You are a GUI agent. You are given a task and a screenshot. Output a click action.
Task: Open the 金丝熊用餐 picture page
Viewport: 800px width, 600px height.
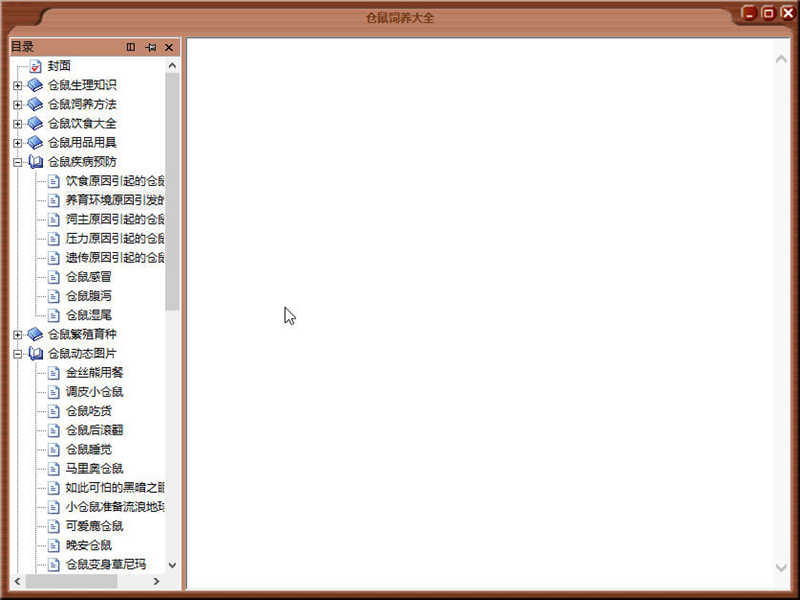[94, 373]
